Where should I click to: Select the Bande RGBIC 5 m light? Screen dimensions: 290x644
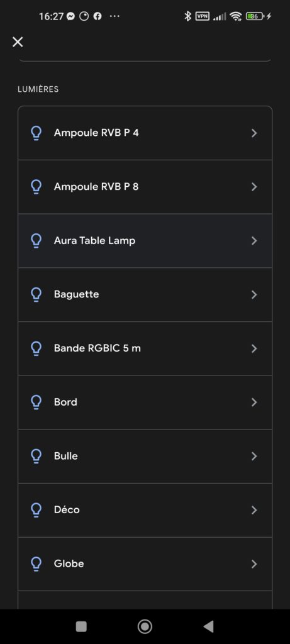[145, 348]
